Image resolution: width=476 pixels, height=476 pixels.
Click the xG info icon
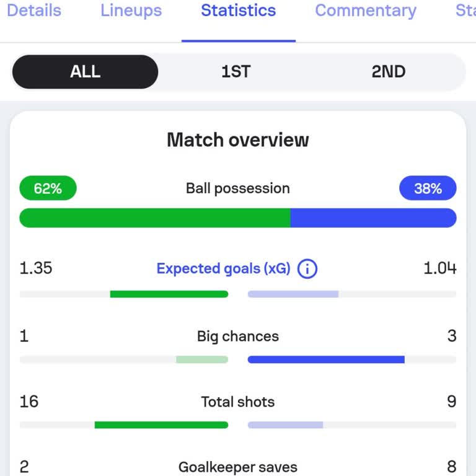pos(307,269)
